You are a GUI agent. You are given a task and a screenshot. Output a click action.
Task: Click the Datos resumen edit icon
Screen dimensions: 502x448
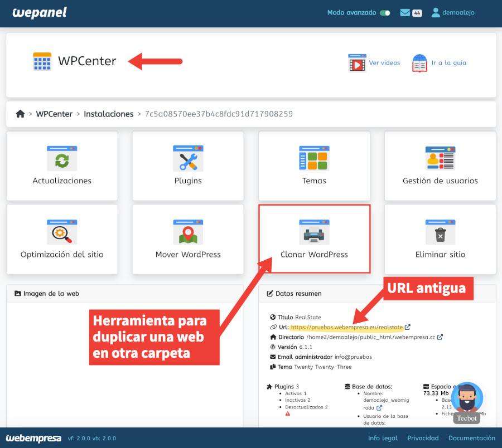click(270, 293)
